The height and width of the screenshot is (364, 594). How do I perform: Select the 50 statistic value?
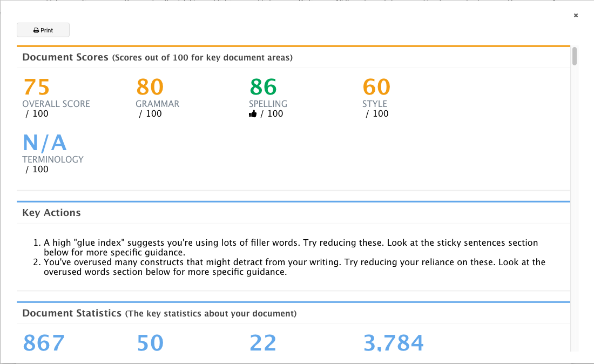150,343
